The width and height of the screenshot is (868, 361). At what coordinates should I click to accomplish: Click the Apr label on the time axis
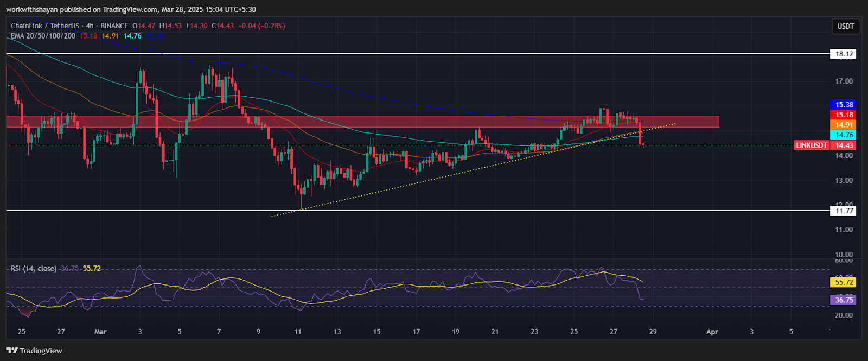712,332
